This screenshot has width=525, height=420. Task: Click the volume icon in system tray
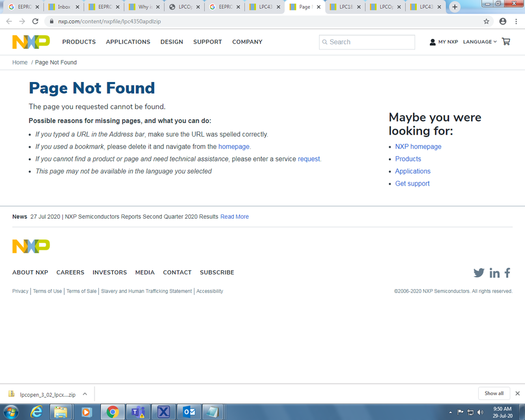[x=480, y=412]
